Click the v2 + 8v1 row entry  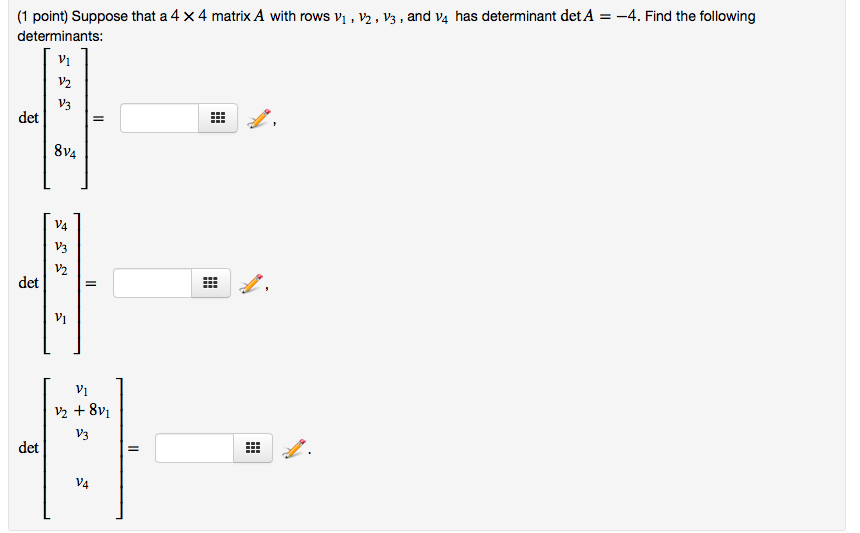(82, 411)
